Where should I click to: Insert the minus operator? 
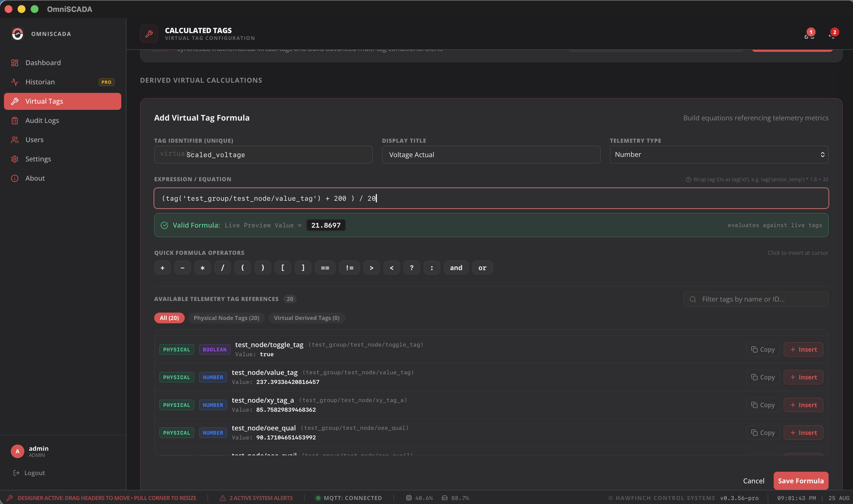pos(183,268)
